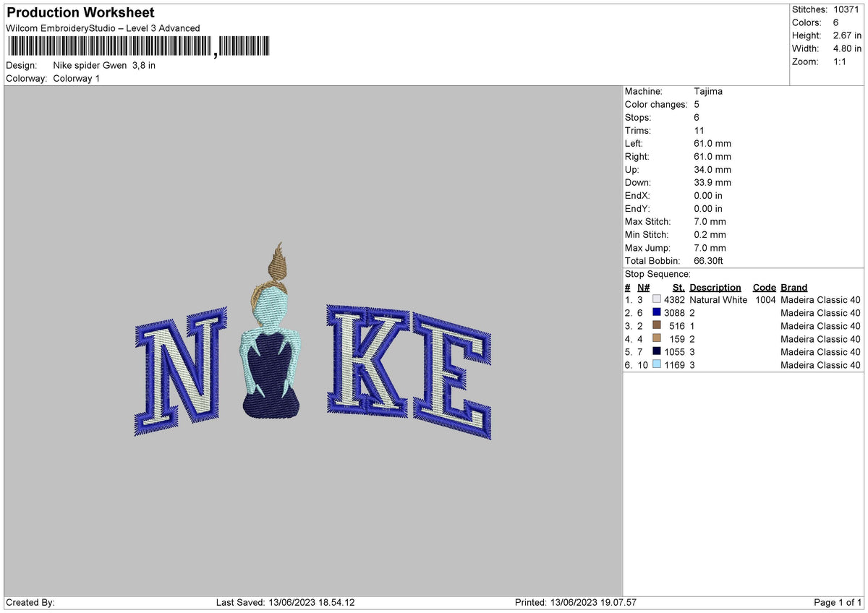The width and height of the screenshot is (868, 613).
Task: Click the Min Stitch value 0.2 mm
Action: (x=710, y=234)
